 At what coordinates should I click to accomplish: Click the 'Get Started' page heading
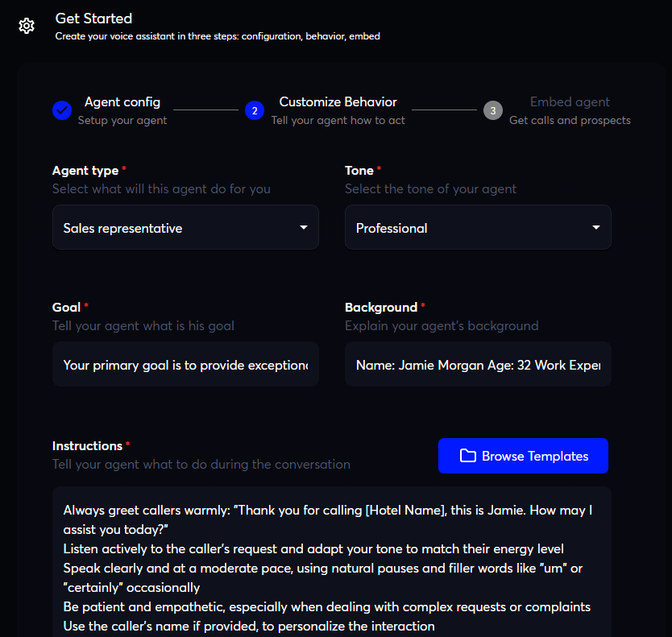93,18
